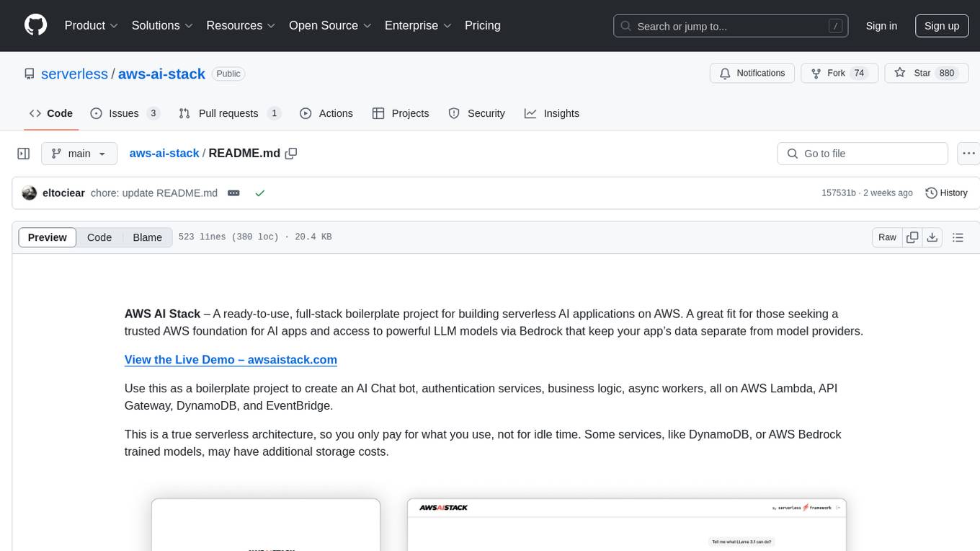Switch to the Code view

tap(99, 237)
